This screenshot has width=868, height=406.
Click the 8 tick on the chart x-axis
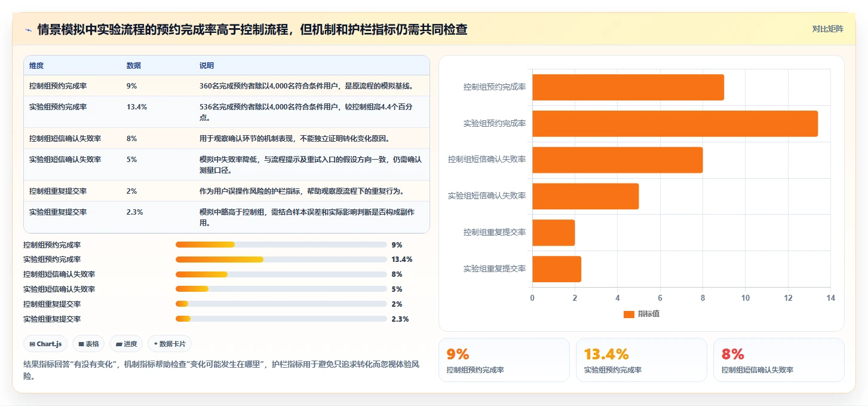pos(703,298)
